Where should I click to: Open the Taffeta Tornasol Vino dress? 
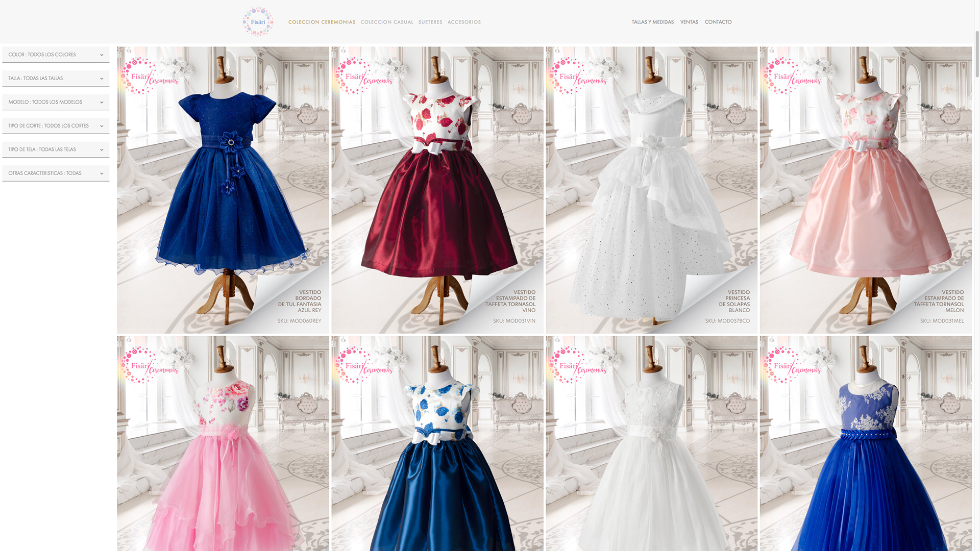[x=437, y=190]
